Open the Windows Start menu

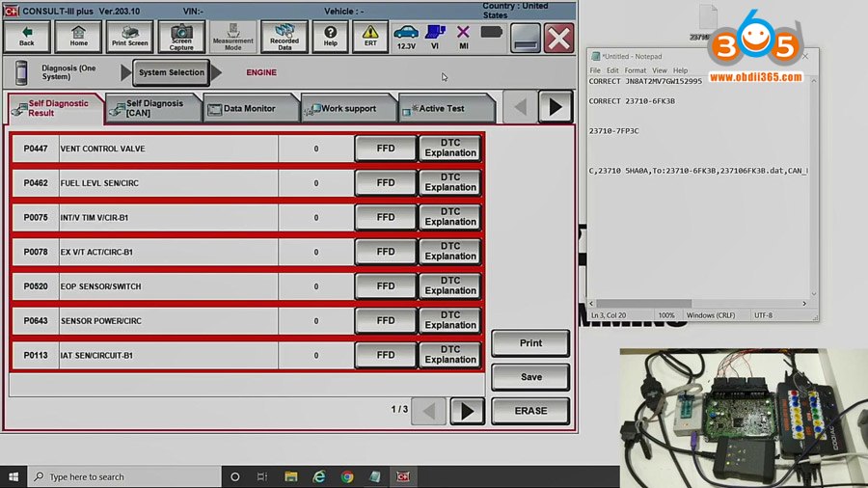(14, 476)
